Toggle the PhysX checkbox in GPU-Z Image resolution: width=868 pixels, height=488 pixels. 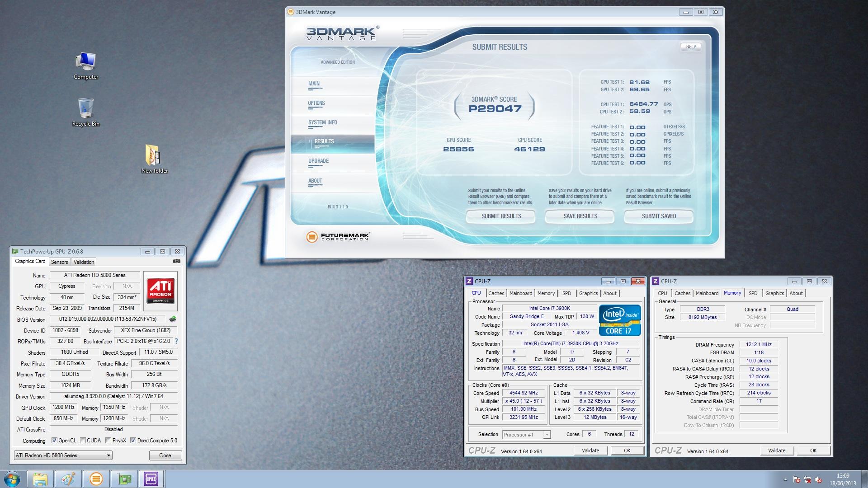point(108,441)
